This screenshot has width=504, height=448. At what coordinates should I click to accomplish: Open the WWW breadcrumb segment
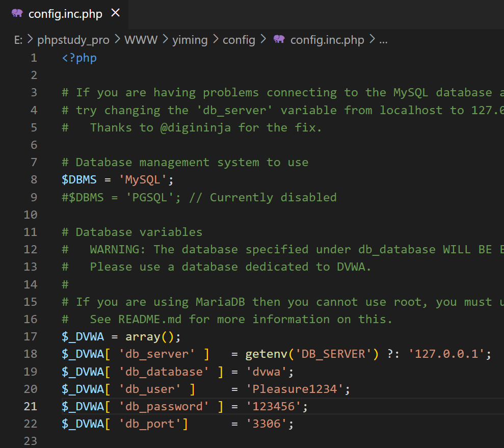pyautogui.click(x=141, y=40)
